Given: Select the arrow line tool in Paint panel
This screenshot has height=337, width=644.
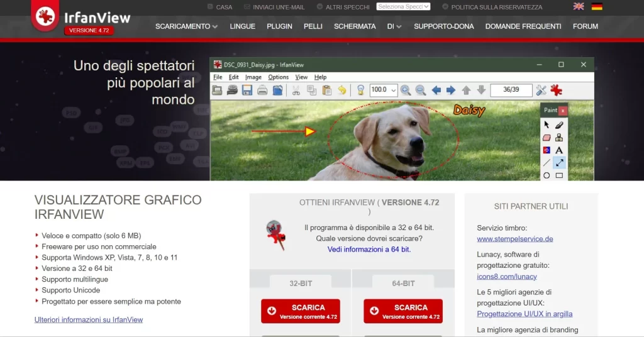Looking at the screenshot, I should pyautogui.click(x=559, y=163).
